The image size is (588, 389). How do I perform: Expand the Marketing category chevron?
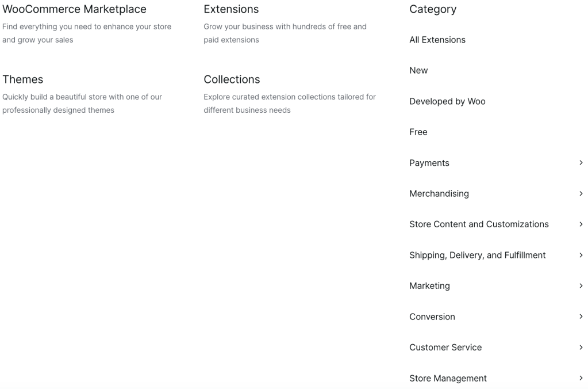coord(581,286)
